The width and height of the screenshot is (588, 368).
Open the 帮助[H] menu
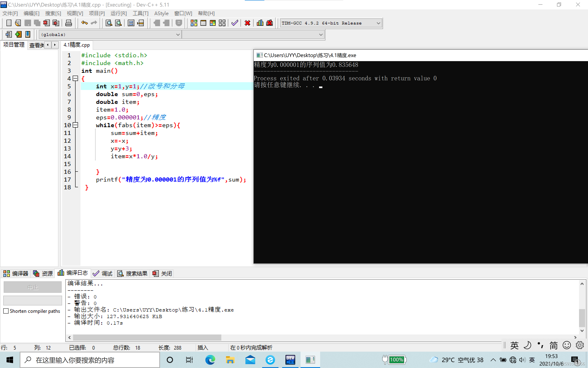pos(206,13)
